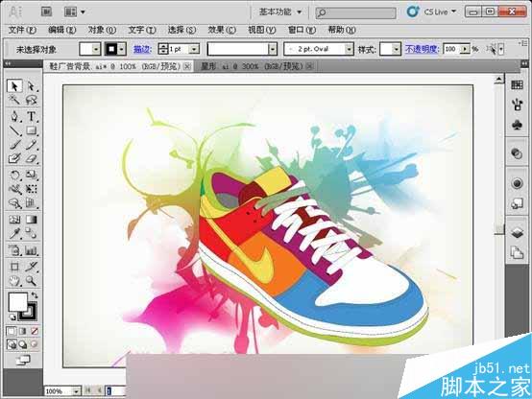
Task: Select the Shape Builder tool
Action: (x=14, y=203)
